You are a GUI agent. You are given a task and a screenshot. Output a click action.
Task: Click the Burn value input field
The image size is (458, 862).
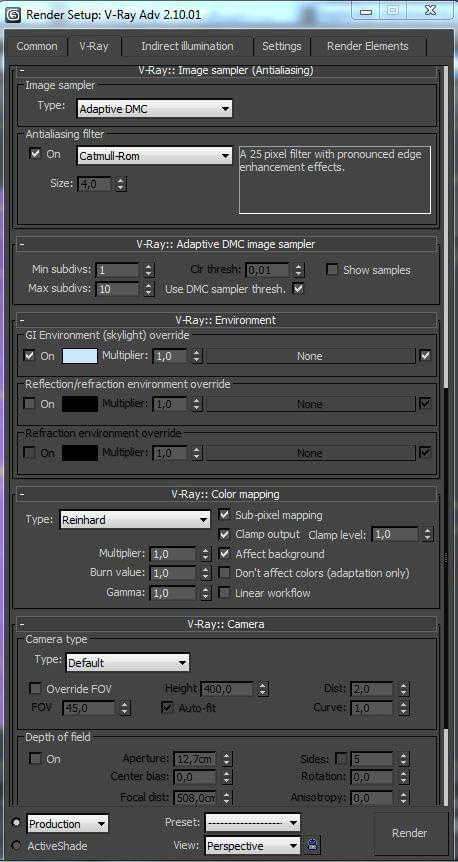173,573
